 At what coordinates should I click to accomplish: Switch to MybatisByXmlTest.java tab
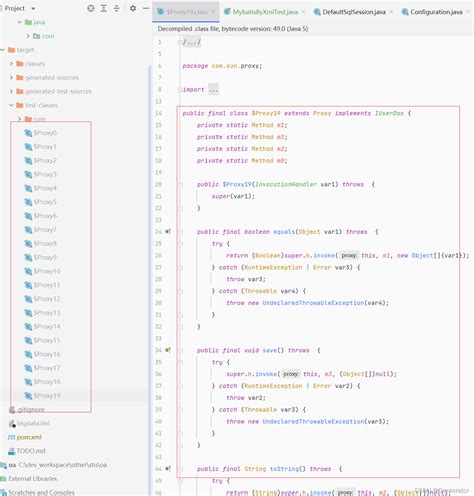(261, 12)
